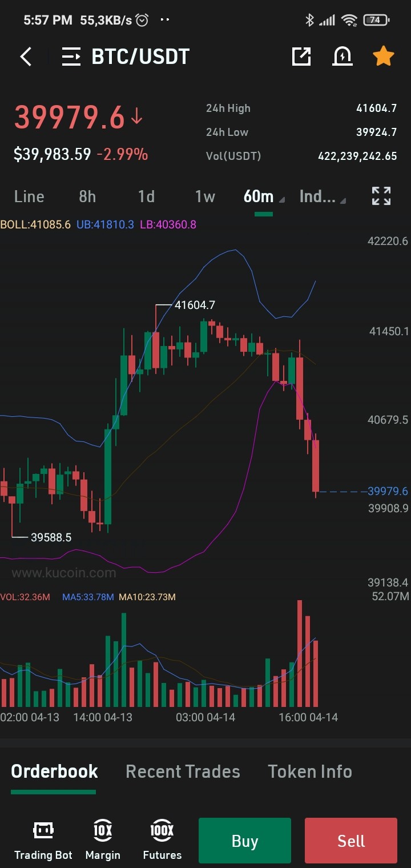Switch to Recent Trades tab
The image size is (411, 868).
coord(183,771)
